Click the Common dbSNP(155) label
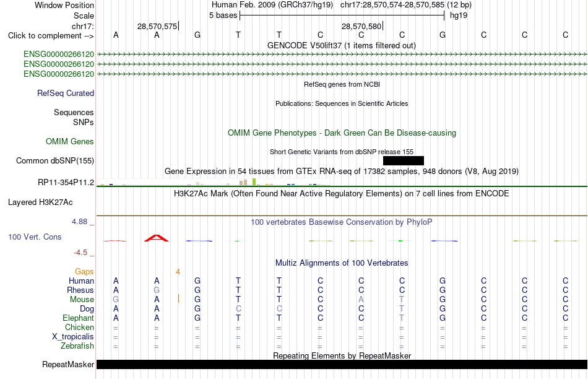Viewport: 588px width, 379px height. coord(54,160)
